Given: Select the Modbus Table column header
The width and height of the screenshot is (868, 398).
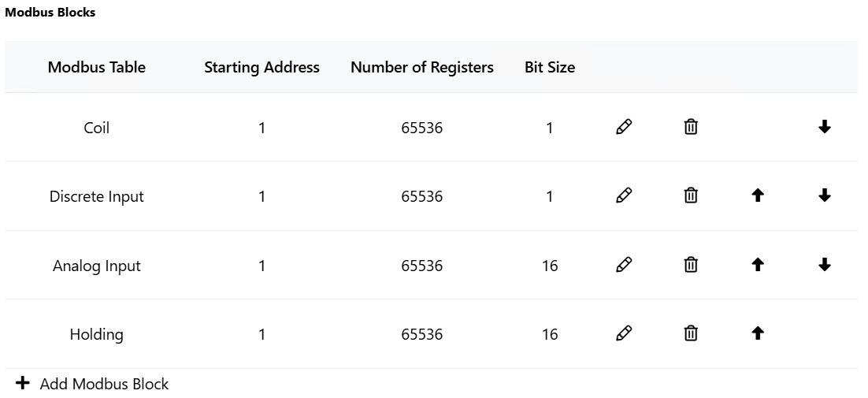Looking at the screenshot, I should pyautogui.click(x=97, y=67).
